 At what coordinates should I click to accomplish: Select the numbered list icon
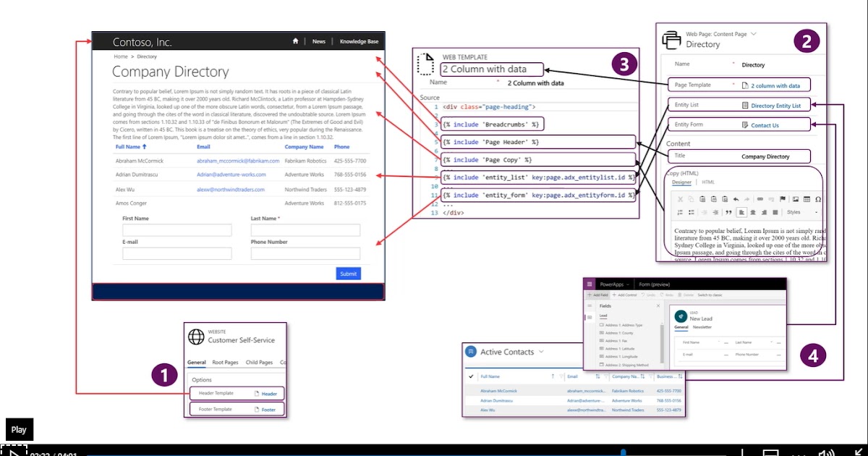coord(680,212)
